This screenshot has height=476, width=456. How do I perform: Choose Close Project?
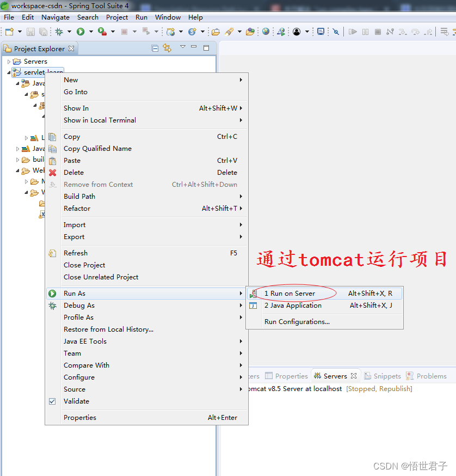click(x=146, y=265)
